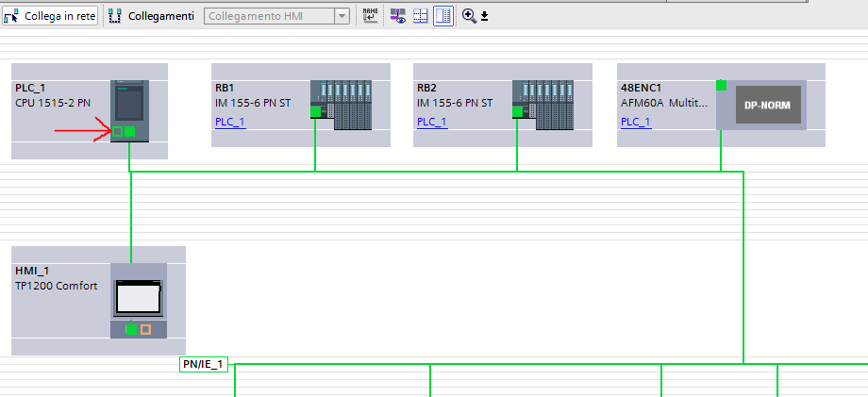This screenshot has width=868, height=397.
Task: Click the assign device name icon
Action: click(370, 16)
